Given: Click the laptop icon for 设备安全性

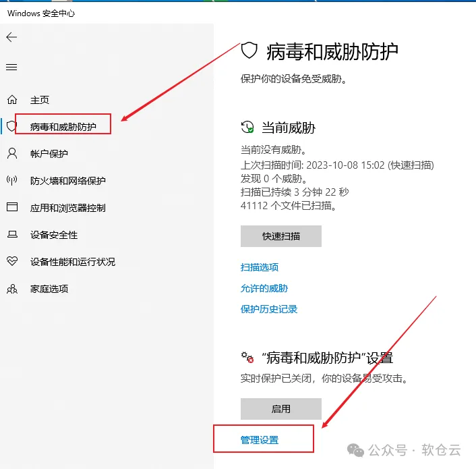Looking at the screenshot, I should point(12,234).
